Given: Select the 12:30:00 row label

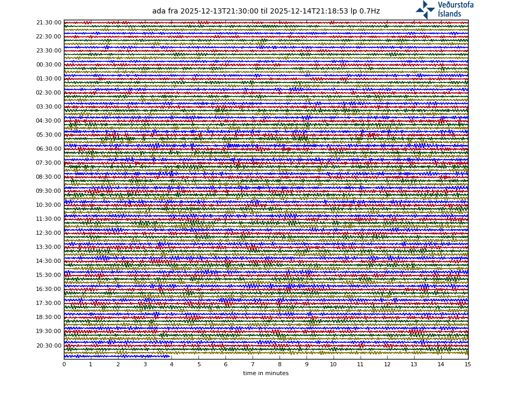Looking at the screenshot, I should tap(49, 233).
